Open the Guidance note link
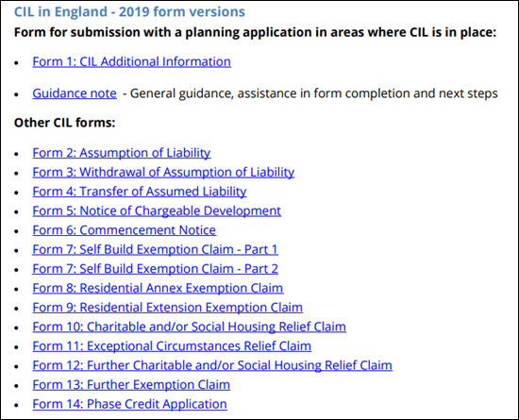This screenshot has height=420, width=519. pyautogui.click(x=75, y=93)
